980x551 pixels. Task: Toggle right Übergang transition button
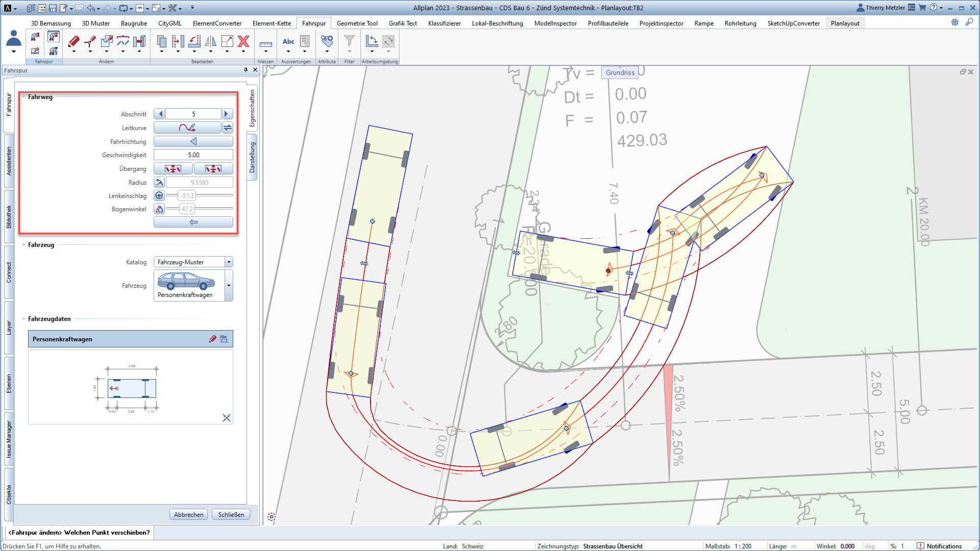coord(213,168)
